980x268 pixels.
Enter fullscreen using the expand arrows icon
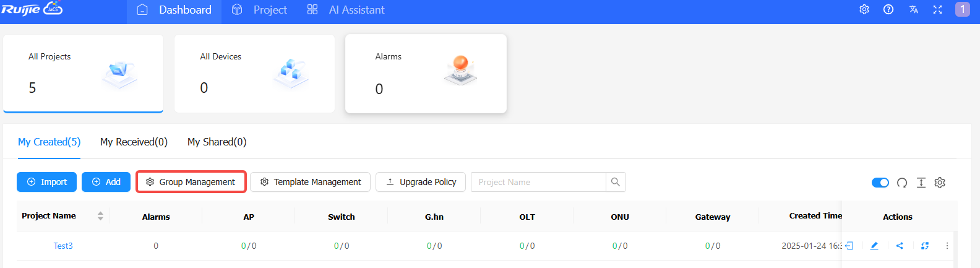click(x=937, y=9)
